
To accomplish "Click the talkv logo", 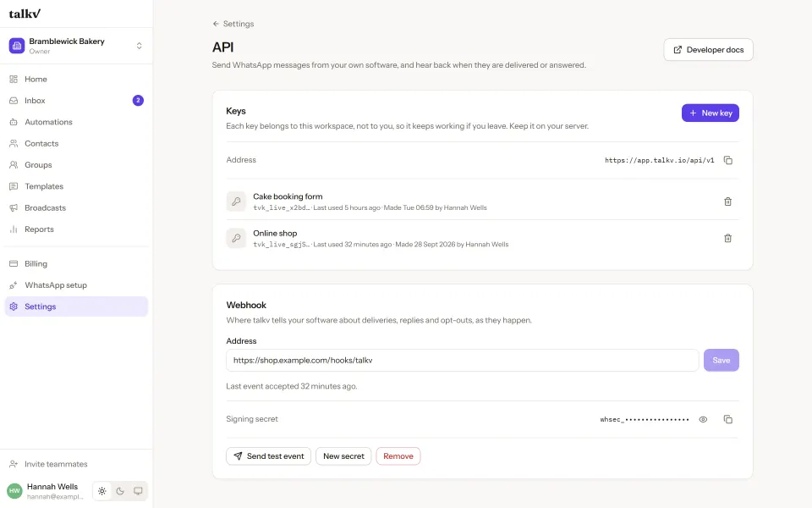I will coord(25,14).
